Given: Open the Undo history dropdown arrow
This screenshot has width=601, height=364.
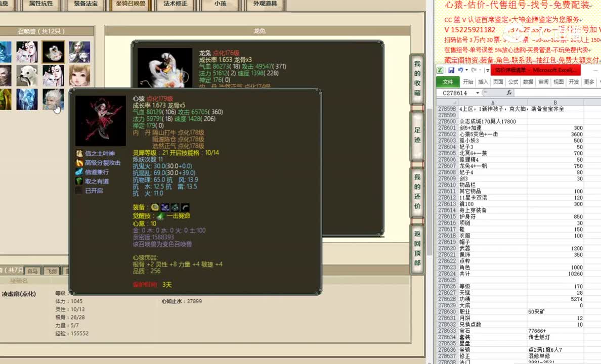Looking at the screenshot, I should point(466,70).
